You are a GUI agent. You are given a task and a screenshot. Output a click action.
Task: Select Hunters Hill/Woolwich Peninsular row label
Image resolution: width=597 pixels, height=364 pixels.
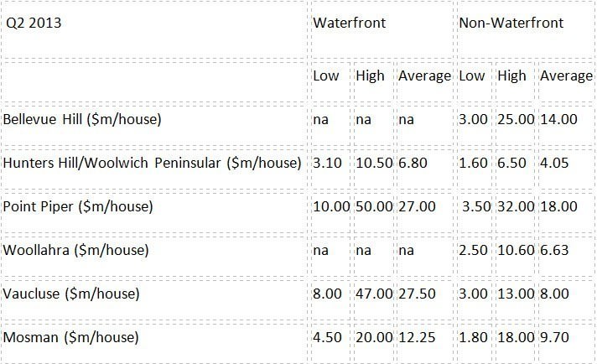pyautogui.click(x=153, y=163)
